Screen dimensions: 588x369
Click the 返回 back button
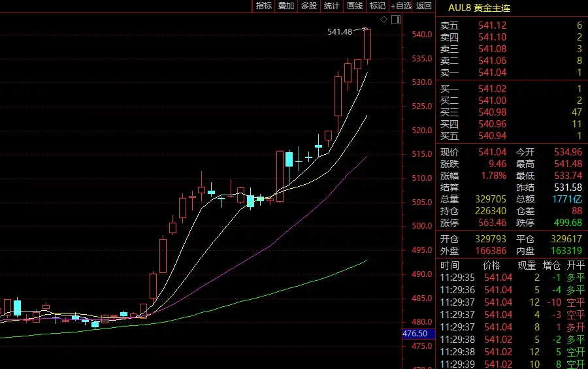(x=424, y=6)
